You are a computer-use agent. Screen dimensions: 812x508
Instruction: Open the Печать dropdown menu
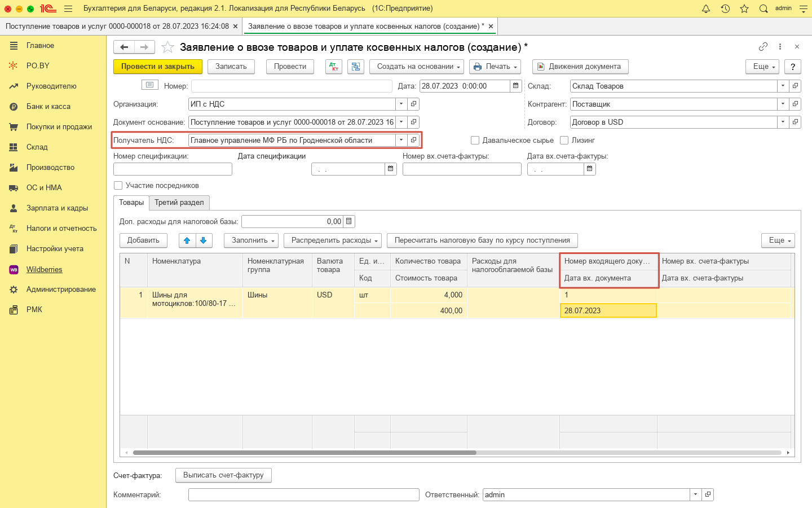pos(495,67)
